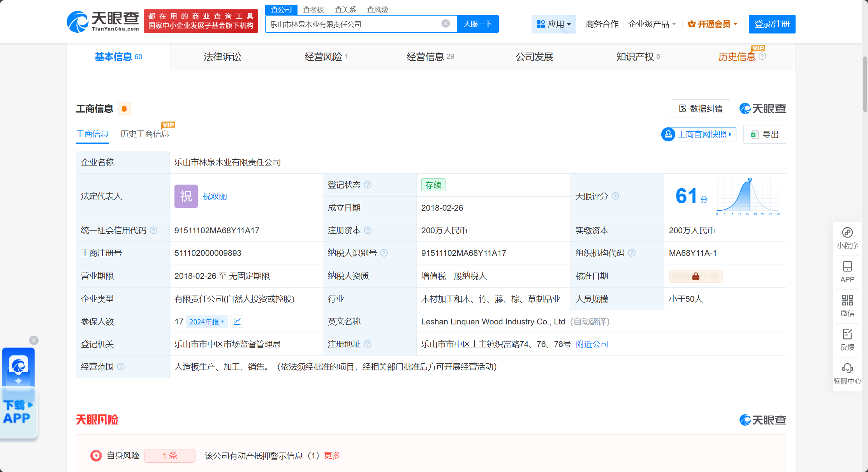Open the 开通会员 dropdown

pos(713,24)
